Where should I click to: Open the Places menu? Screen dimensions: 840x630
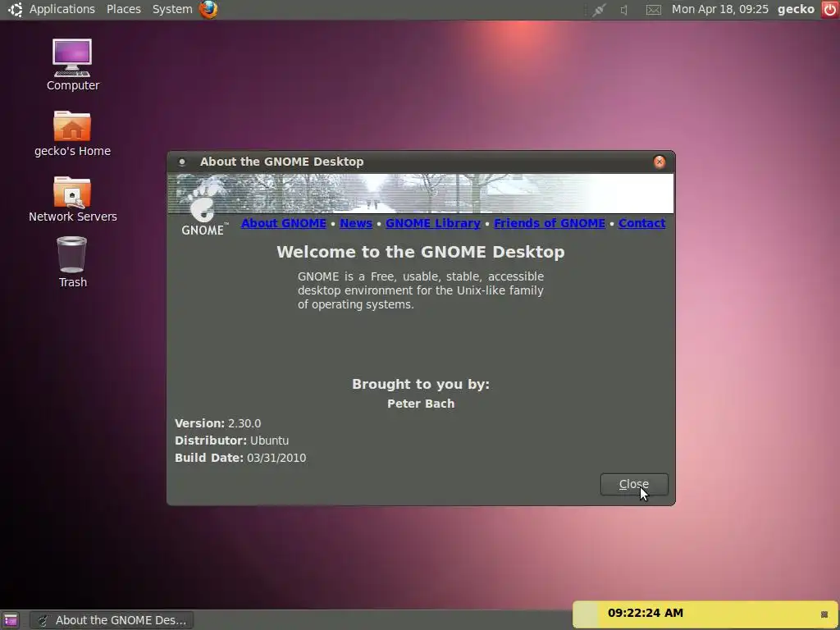pos(124,9)
